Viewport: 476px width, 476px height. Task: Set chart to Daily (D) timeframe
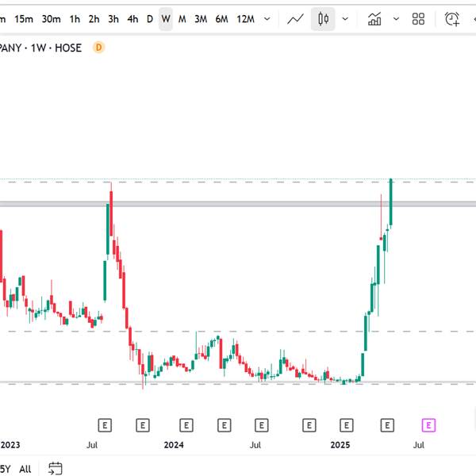coord(150,19)
